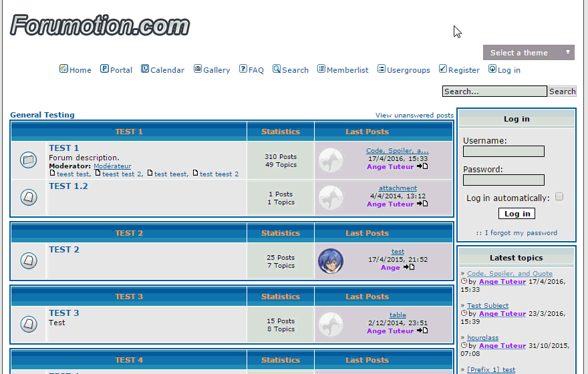This screenshot has width=588, height=374.
Task: Open Gallery from the navigation menu
Action: (216, 70)
